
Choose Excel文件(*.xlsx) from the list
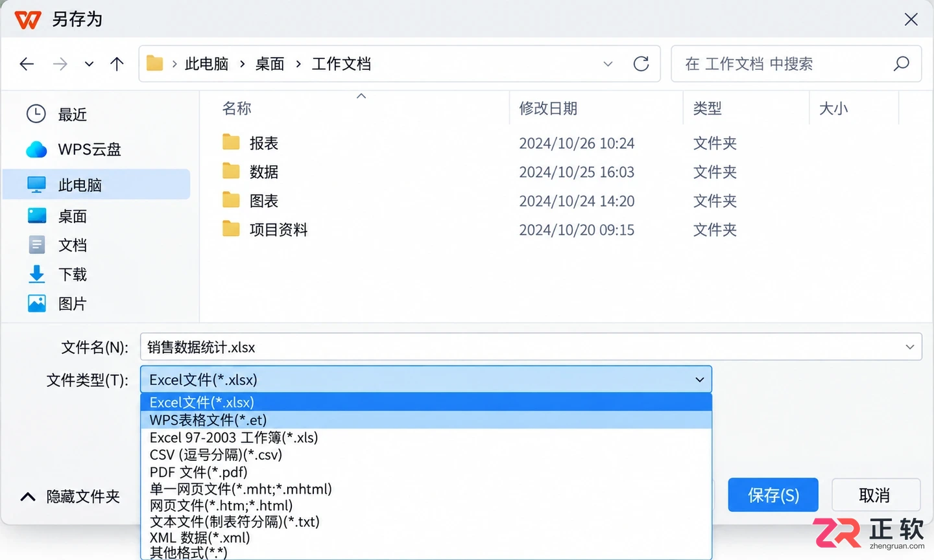point(426,402)
